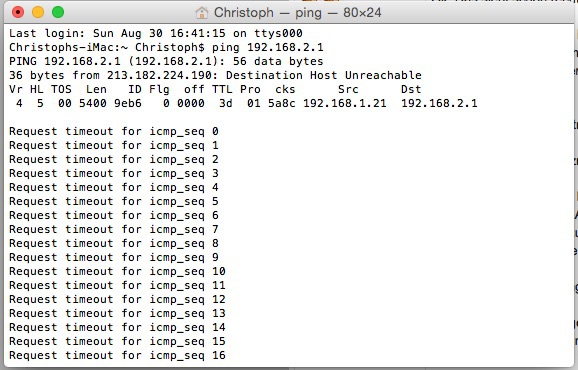Click the checksum value 5a8c
Image resolution: width=578 pixels, height=370 pixels.
[282, 104]
